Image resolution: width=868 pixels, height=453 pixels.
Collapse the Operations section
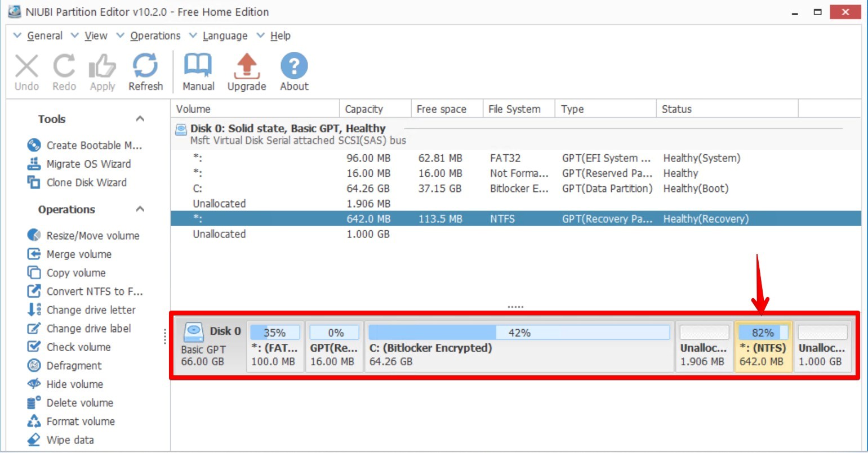pyautogui.click(x=140, y=209)
